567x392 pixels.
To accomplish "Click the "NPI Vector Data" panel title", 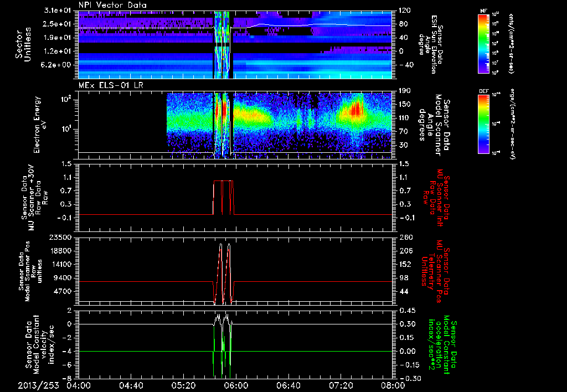I will pyautogui.click(x=112, y=5).
